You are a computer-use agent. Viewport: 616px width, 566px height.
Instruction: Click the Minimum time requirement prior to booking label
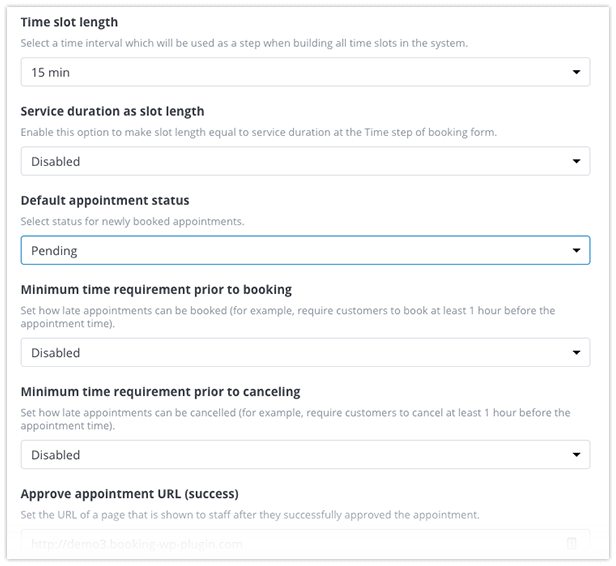[156, 289]
